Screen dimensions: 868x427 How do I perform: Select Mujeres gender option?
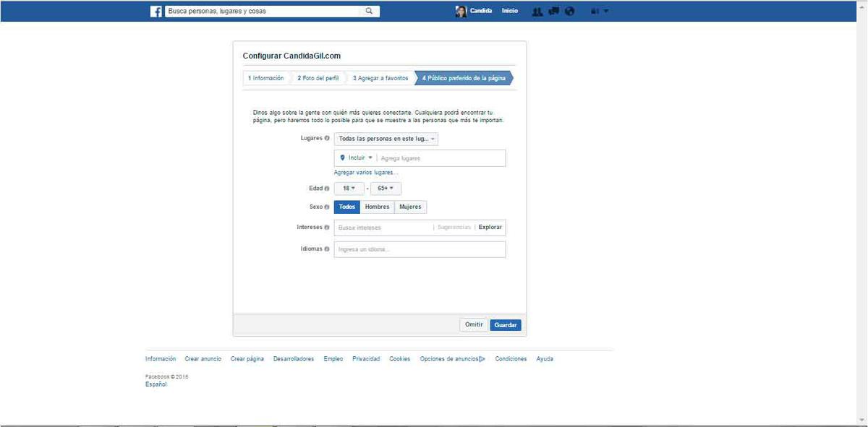coord(410,207)
